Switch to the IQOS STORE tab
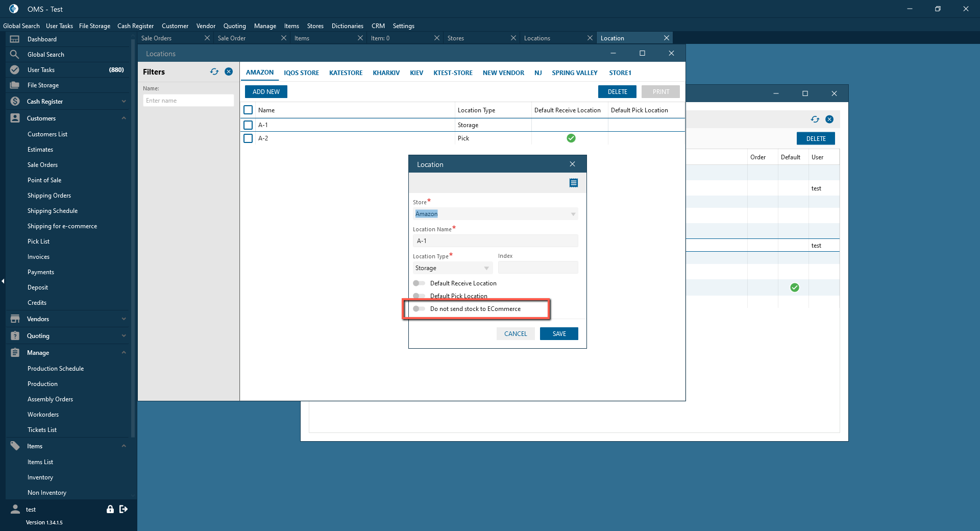The image size is (980, 531). [x=302, y=73]
